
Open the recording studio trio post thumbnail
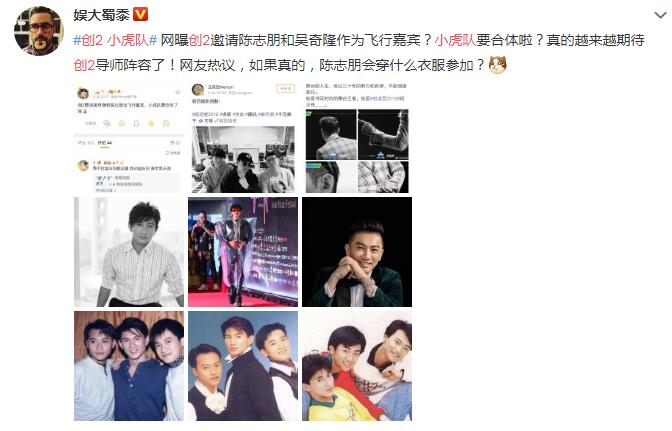tap(243, 138)
